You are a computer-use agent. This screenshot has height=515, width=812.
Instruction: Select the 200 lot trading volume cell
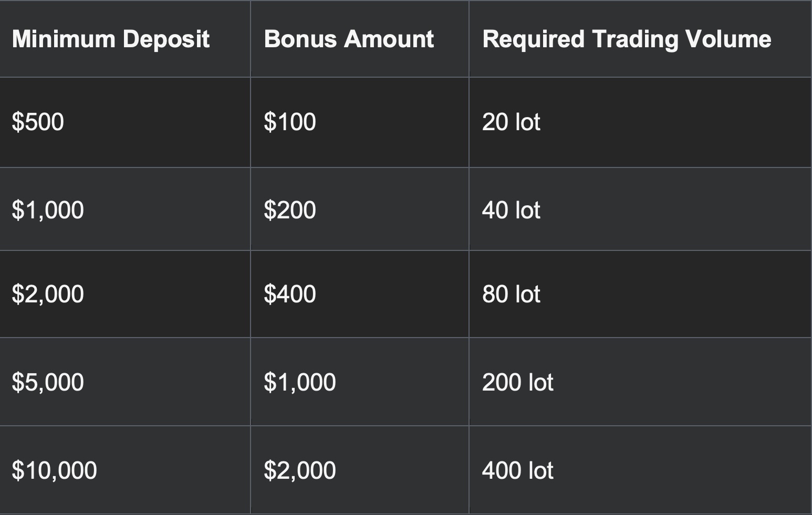click(517, 382)
